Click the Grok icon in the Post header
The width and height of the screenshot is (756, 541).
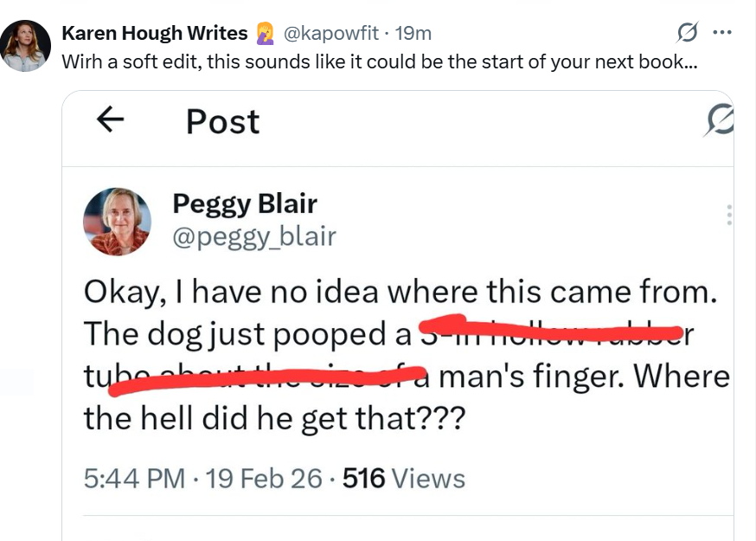721,123
